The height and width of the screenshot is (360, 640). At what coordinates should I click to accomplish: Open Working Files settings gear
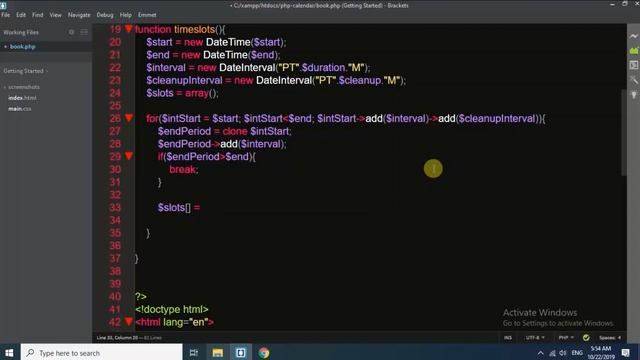tap(71, 32)
